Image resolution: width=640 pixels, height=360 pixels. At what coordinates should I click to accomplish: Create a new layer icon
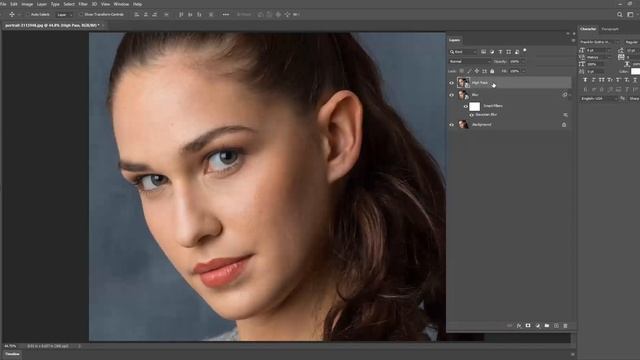tap(556, 326)
